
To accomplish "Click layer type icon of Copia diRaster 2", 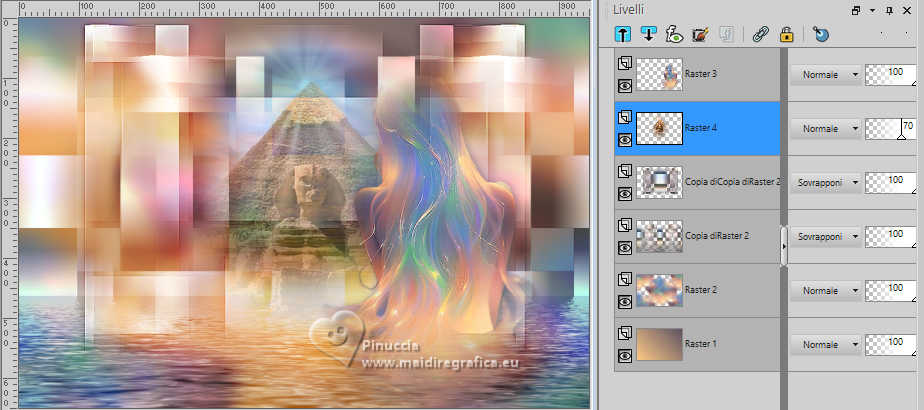I will coord(625,226).
